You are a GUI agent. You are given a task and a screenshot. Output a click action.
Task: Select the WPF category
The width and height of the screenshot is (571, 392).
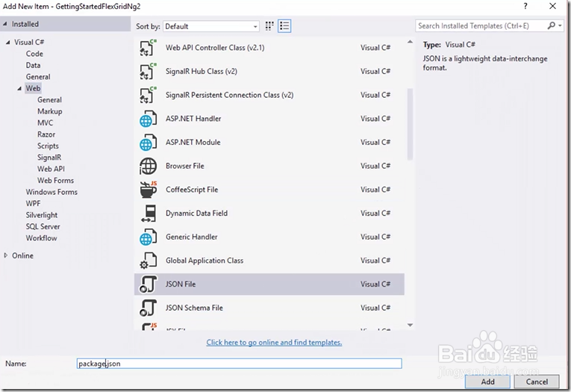(x=33, y=204)
